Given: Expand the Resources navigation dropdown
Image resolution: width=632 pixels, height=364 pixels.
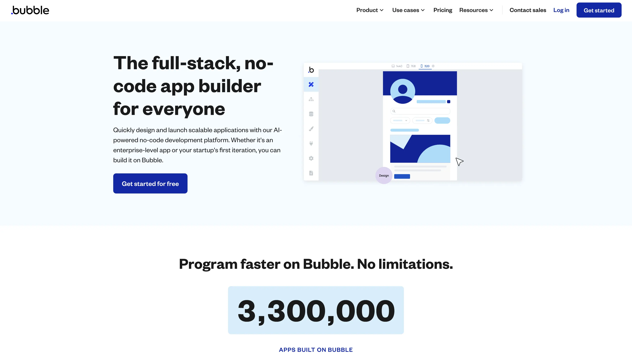Looking at the screenshot, I should 476,10.
